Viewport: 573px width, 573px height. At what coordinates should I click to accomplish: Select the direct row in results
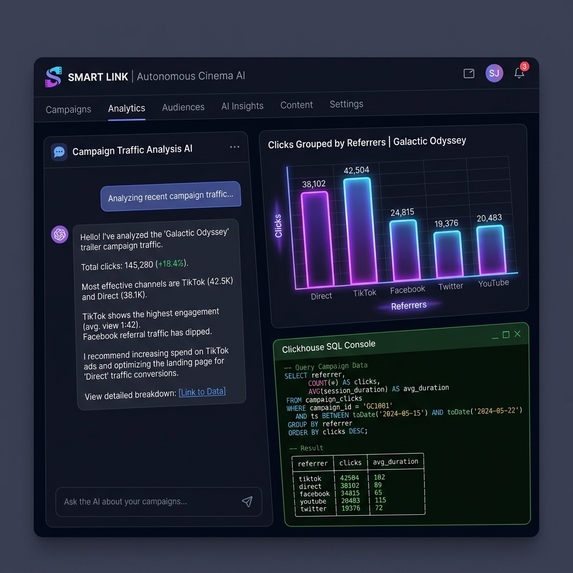coord(360,486)
